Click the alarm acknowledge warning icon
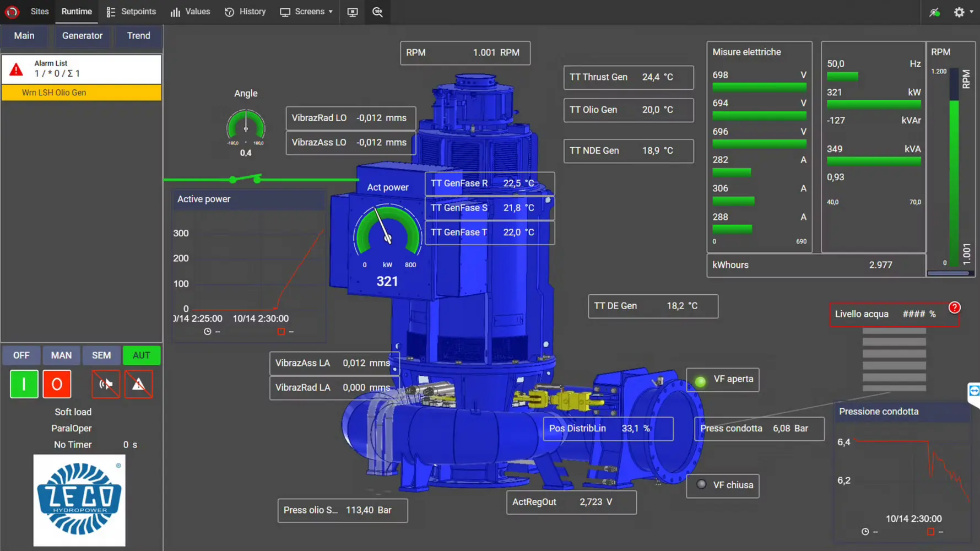Viewport: 980px width, 551px height. [138, 384]
